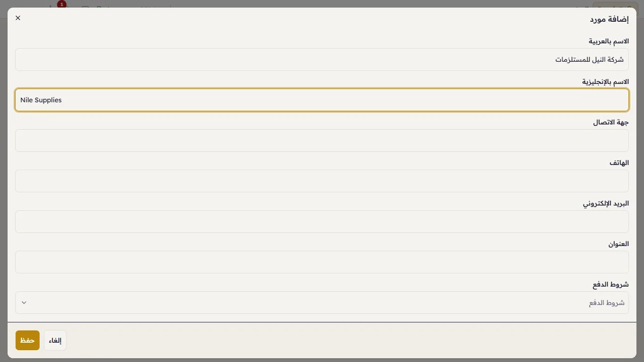Click the البريد الإلكتروني label text
This screenshot has height=362, width=644.
(606, 204)
